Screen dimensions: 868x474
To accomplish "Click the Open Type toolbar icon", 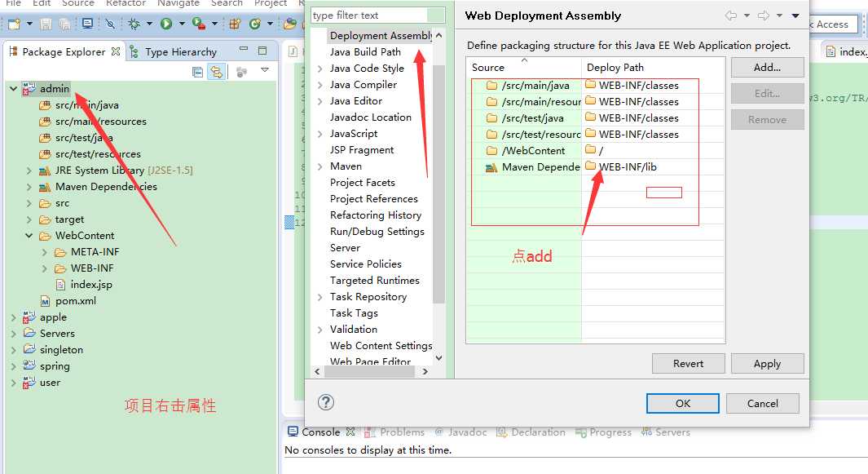I will (289, 24).
